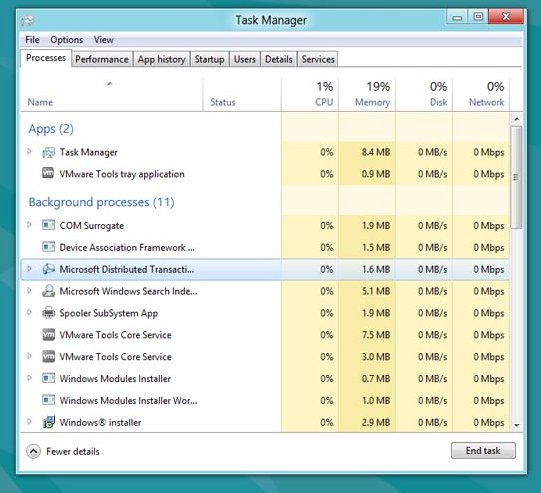Click the Task Manager title bar icon
541x493 pixels.
click(x=28, y=21)
